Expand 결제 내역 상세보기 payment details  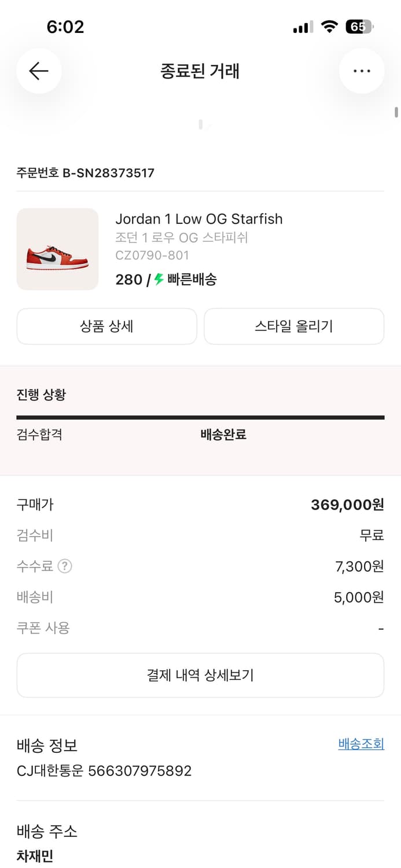[x=200, y=675]
